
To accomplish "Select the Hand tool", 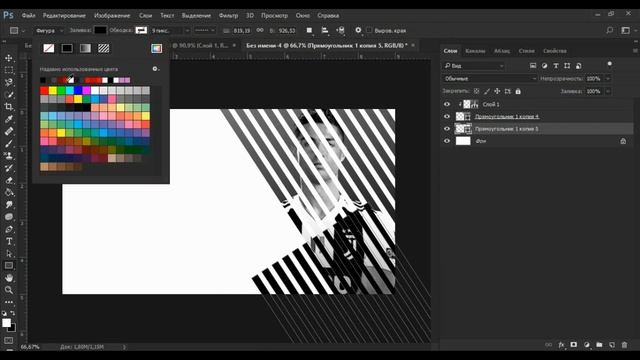I will click(x=9, y=278).
